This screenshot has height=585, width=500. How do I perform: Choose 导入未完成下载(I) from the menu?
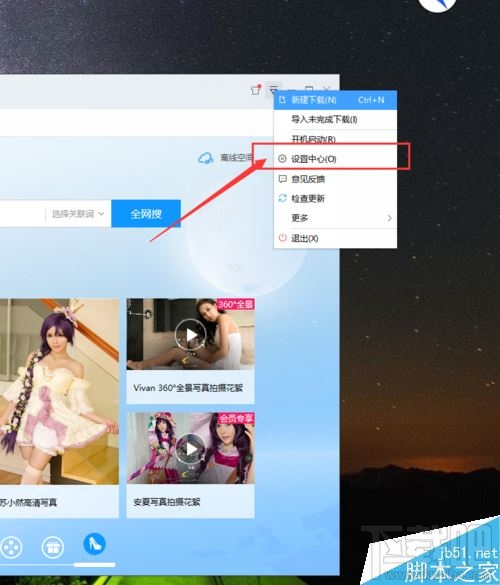335,119
